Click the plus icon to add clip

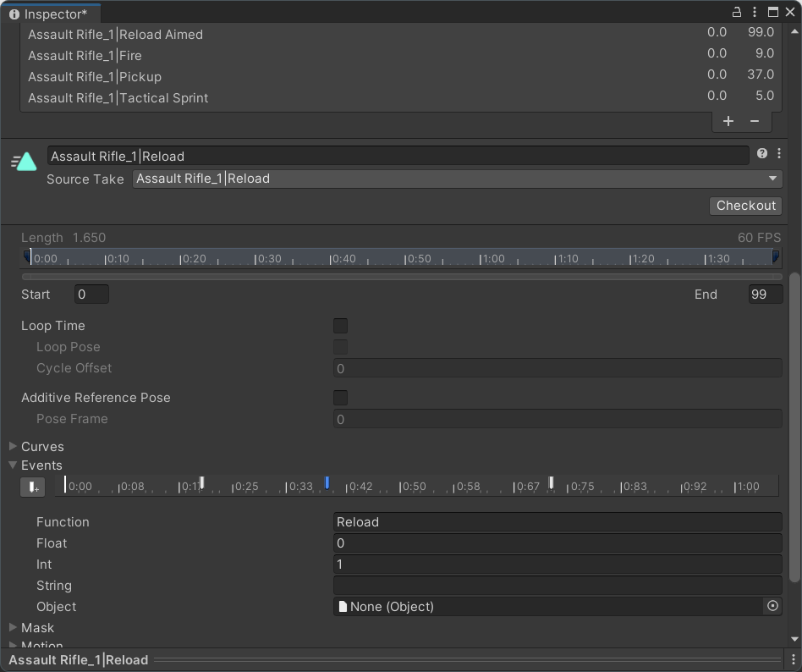(x=728, y=121)
